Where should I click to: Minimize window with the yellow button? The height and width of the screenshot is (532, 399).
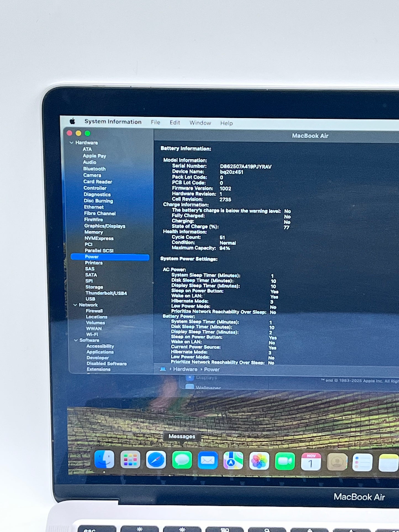pos(78,133)
